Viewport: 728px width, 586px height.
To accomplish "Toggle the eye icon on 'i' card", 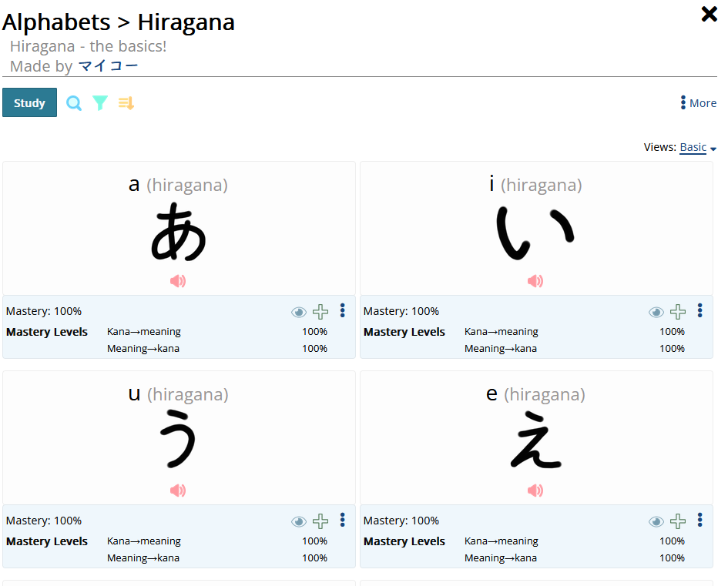I will (x=656, y=312).
